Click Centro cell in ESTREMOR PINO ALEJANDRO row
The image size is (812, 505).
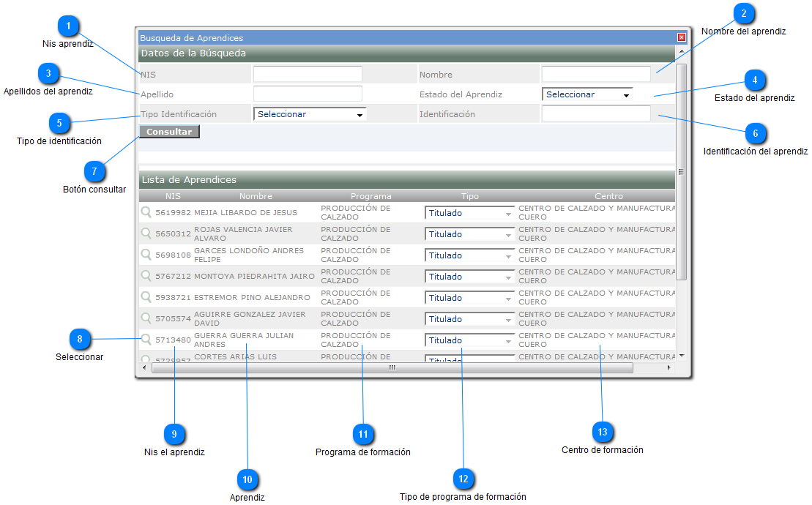(597, 298)
